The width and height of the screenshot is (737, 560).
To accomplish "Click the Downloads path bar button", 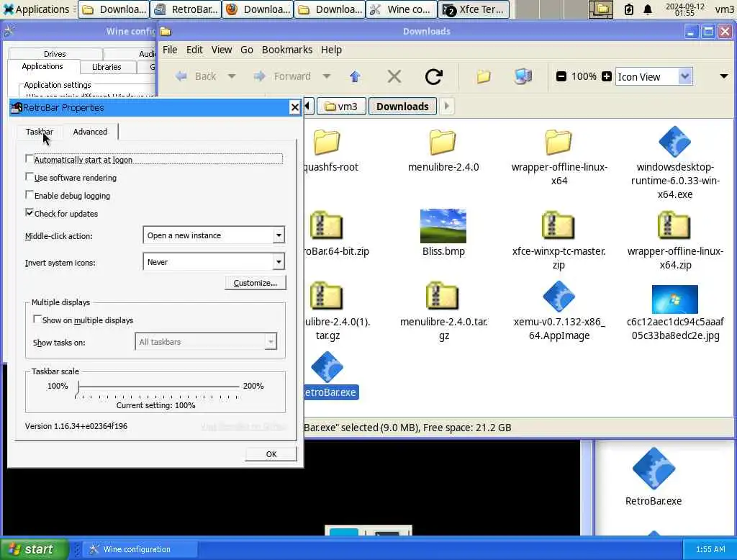I will (402, 107).
